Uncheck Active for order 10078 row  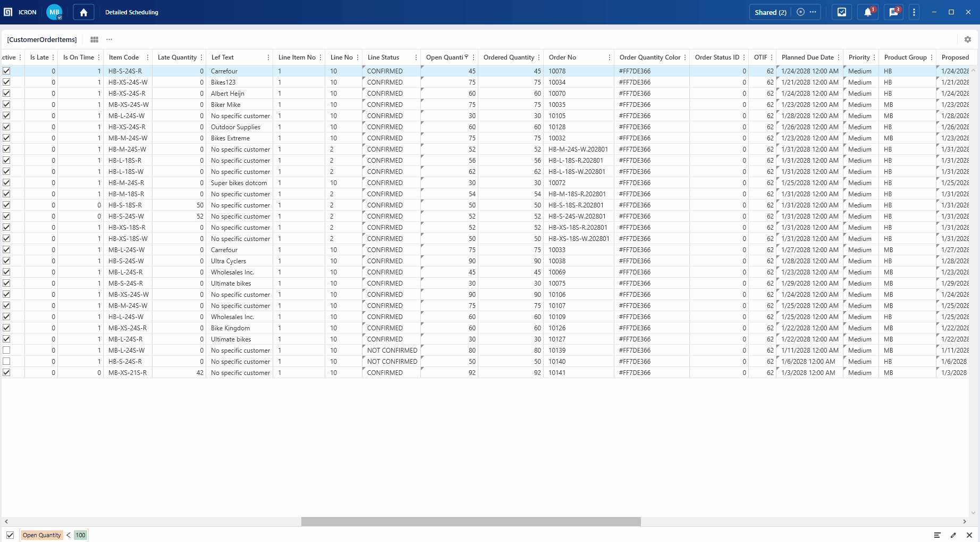[6, 71]
